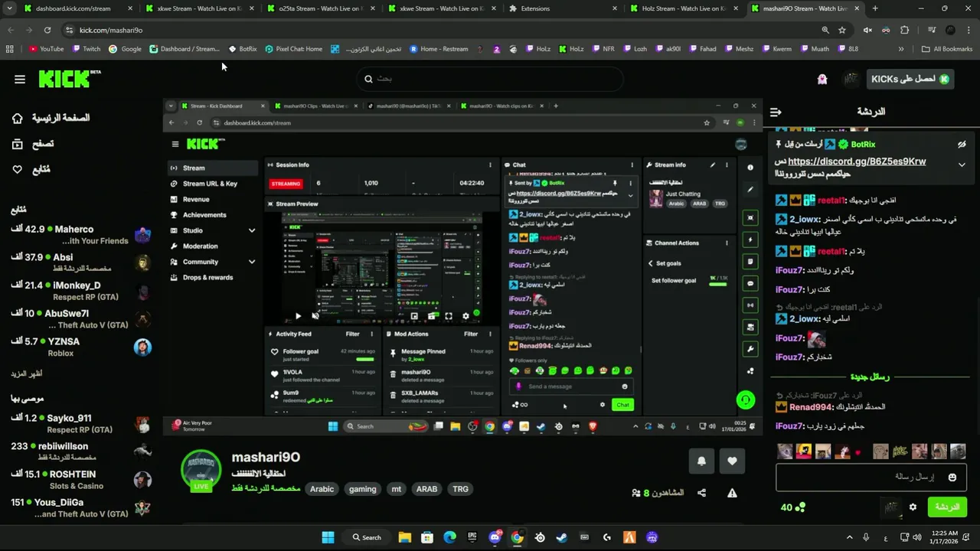
Task: Open emoji picker in chat input
Action: (952, 477)
